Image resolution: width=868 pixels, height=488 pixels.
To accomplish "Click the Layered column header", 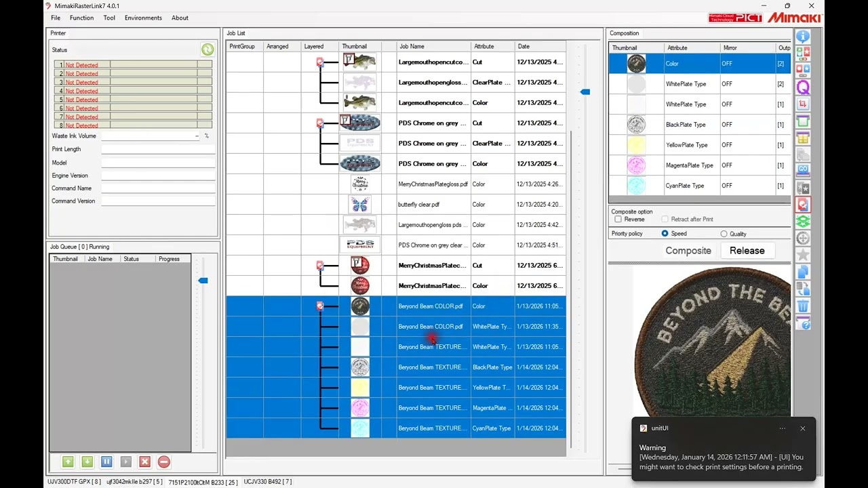I will tap(320, 47).
